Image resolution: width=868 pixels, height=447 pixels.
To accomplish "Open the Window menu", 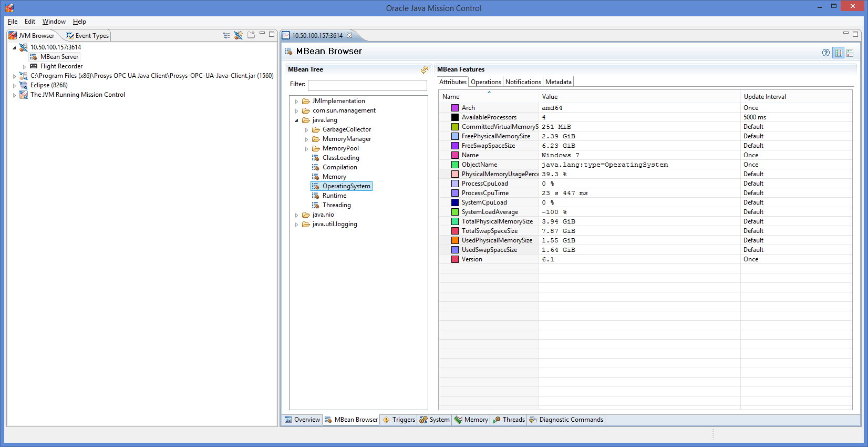I will (54, 22).
